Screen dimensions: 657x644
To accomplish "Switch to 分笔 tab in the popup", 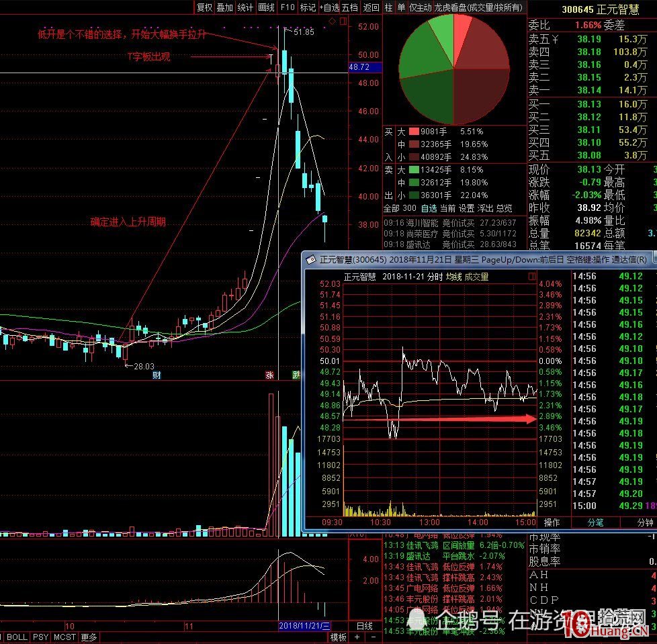I will tap(595, 522).
